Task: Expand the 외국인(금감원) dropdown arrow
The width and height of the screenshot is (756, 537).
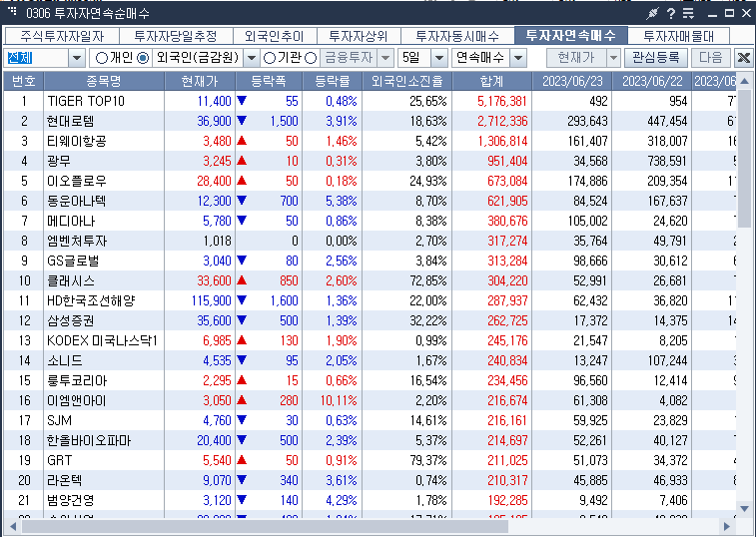Action: [x=251, y=58]
